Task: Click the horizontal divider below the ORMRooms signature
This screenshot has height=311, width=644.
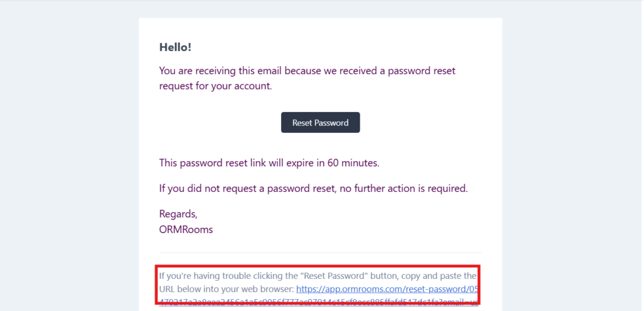Action: (x=320, y=252)
